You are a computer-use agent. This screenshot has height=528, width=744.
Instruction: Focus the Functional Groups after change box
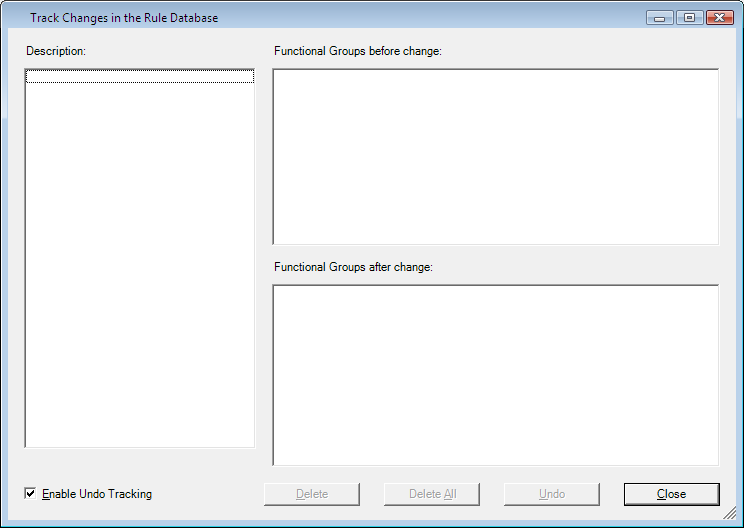click(495, 375)
